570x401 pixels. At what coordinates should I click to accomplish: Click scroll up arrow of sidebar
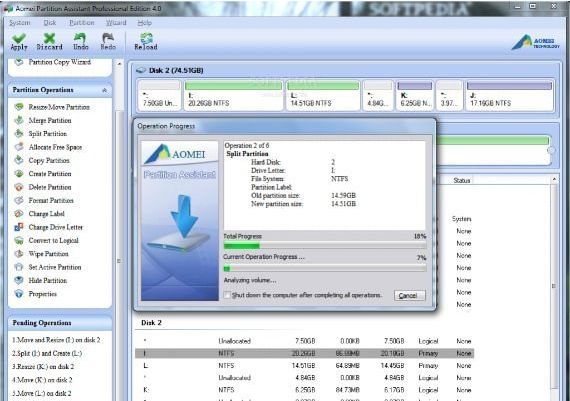(120, 64)
